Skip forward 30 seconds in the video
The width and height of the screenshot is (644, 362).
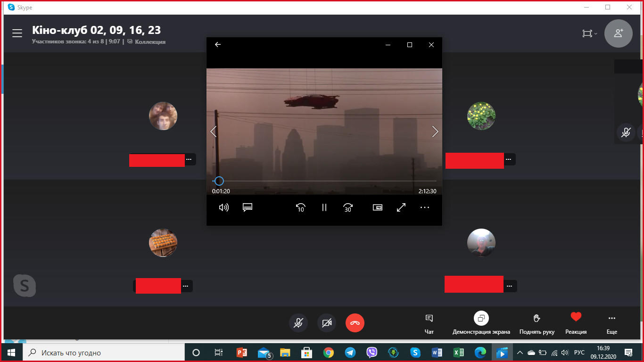[x=348, y=207]
